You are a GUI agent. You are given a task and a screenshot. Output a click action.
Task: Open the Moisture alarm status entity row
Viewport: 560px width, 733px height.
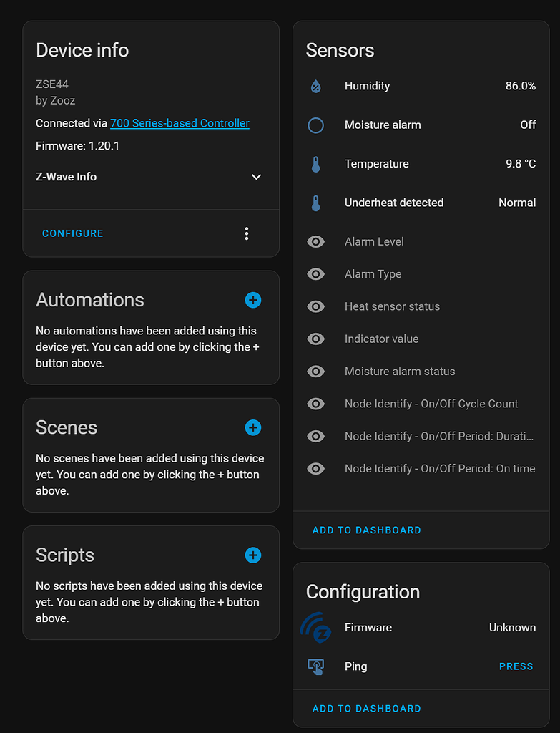click(x=400, y=372)
